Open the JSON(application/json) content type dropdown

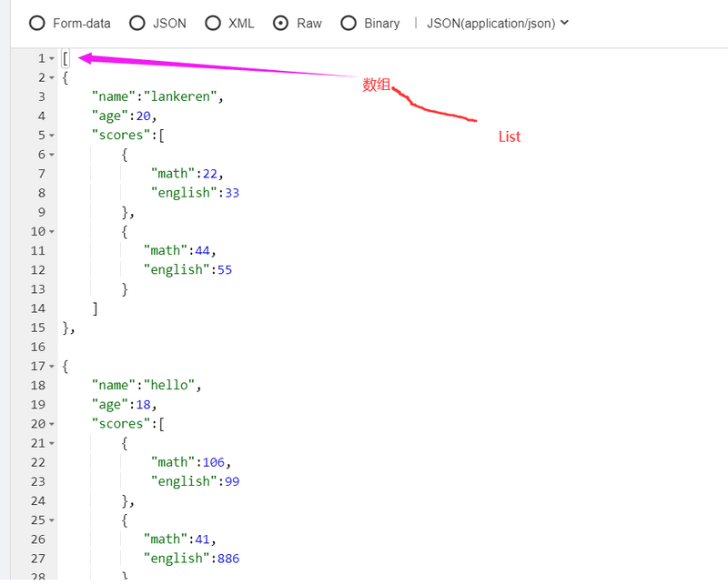[x=498, y=24]
